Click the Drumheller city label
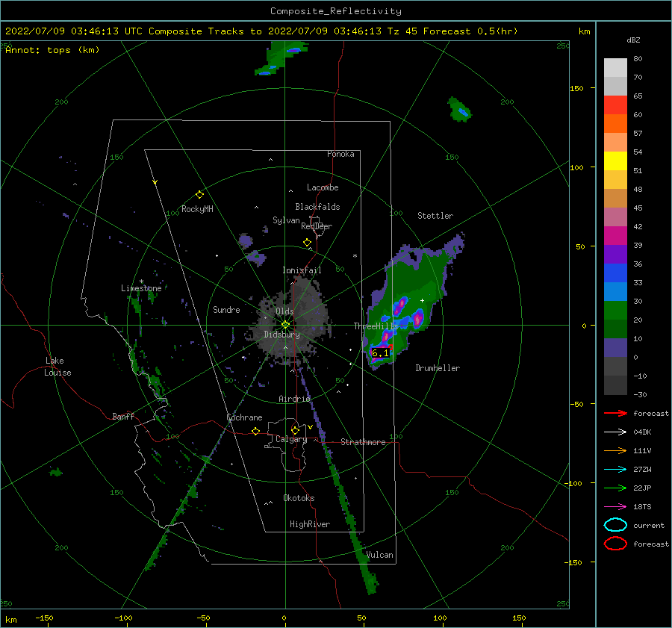672x628 pixels. pyautogui.click(x=438, y=368)
